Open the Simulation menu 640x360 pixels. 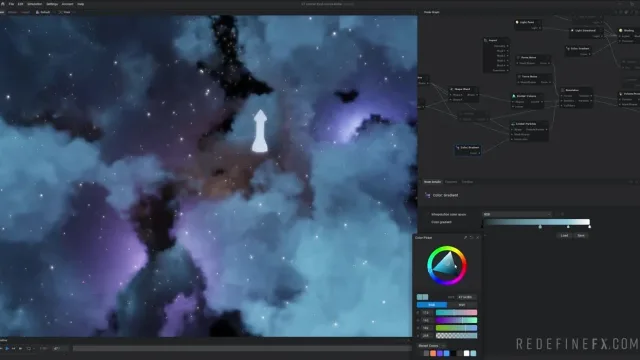click(x=35, y=4)
